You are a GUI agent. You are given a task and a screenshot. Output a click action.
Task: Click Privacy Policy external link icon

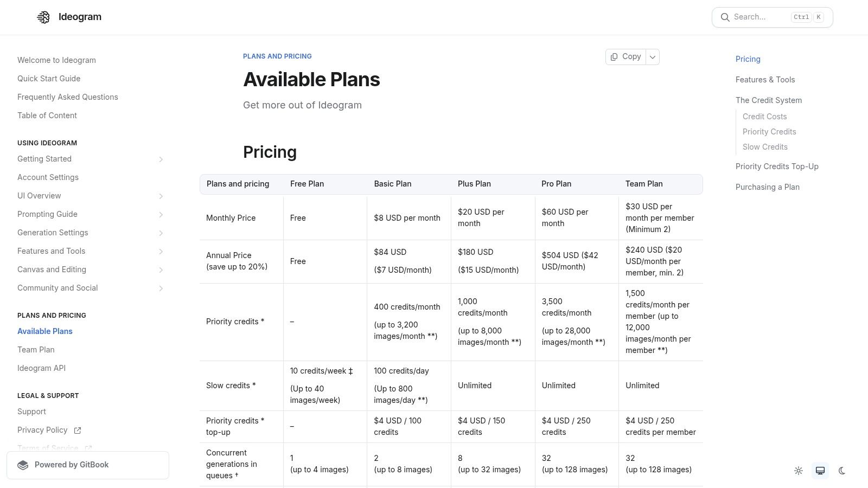coord(78,431)
